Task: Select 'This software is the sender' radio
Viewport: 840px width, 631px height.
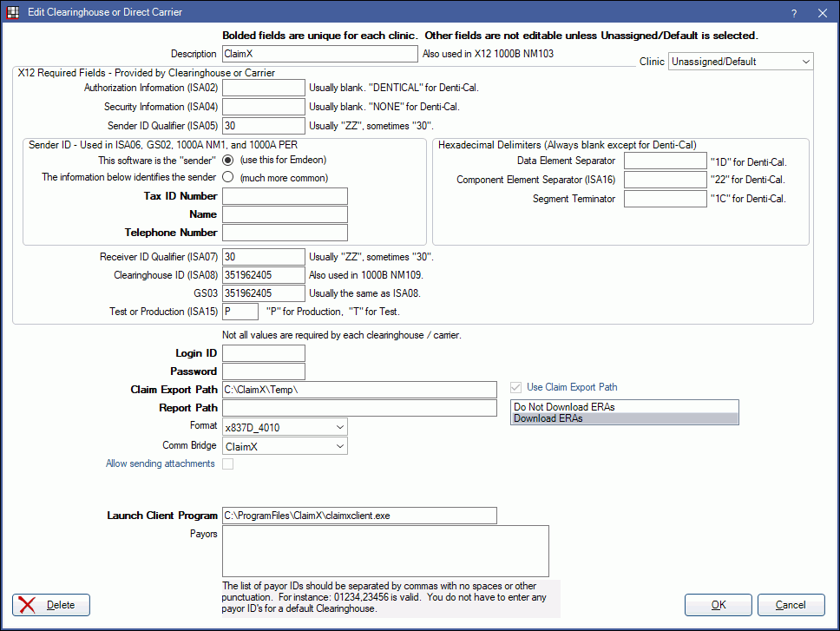Action: (228, 161)
